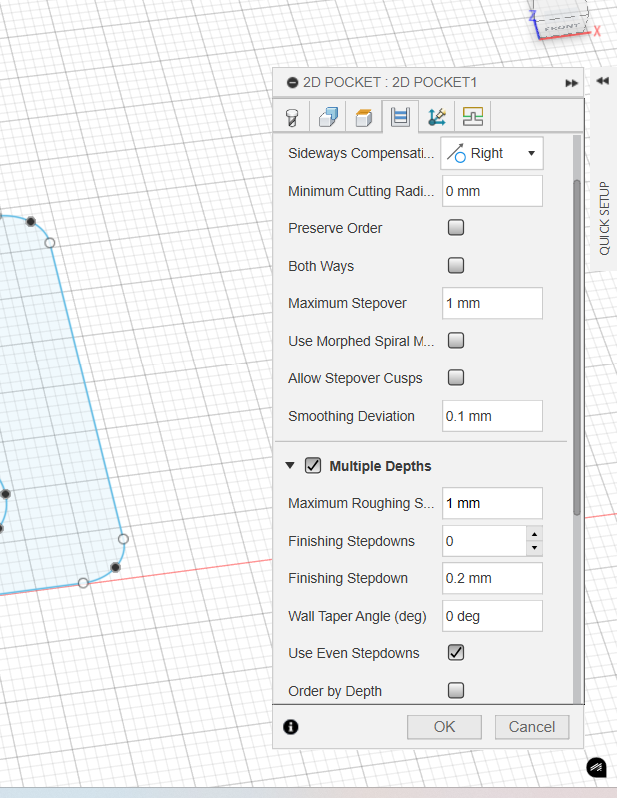The height and width of the screenshot is (798, 617).
Task: Click OK to confirm pocket settings
Action: tap(444, 727)
